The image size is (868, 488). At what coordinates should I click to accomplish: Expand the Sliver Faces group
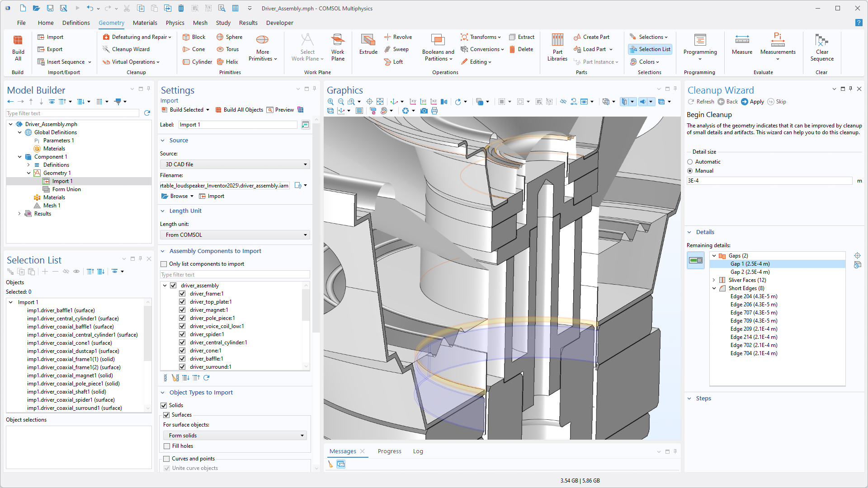coord(714,280)
